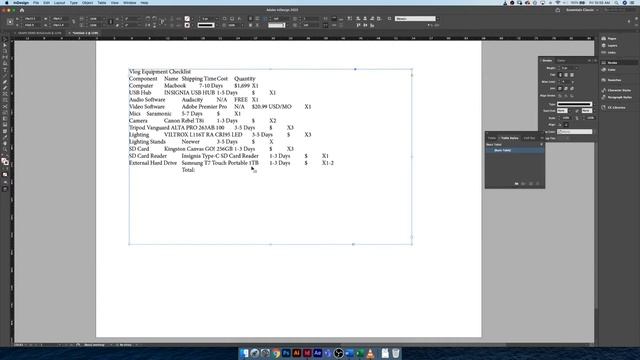640x360 pixels.
Task: Open the Essentials Classic workspace dropdown
Action: [582, 10]
